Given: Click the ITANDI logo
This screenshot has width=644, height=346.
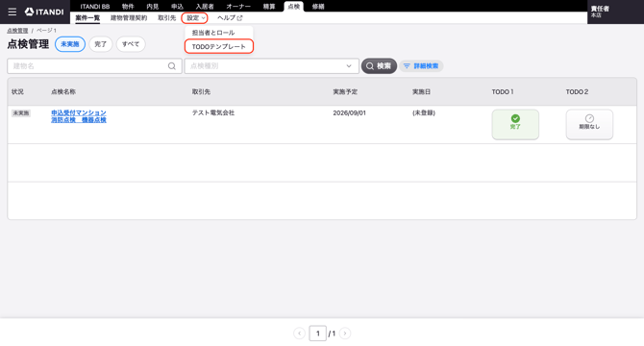Looking at the screenshot, I should 44,12.
